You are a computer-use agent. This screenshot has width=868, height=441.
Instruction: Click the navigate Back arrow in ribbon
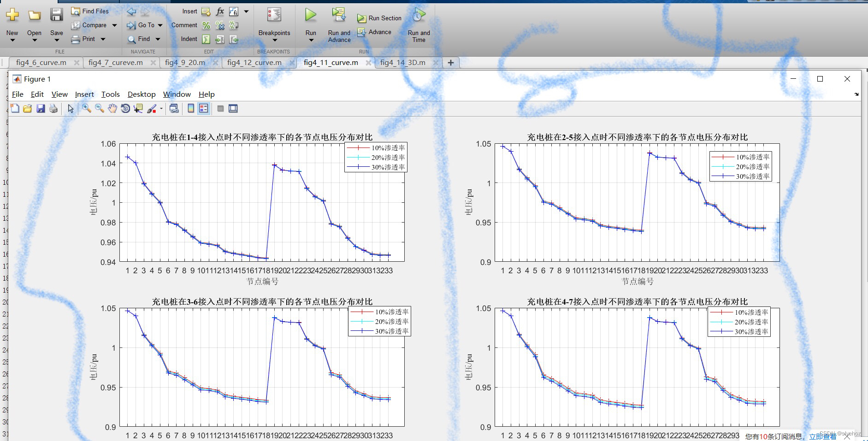point(131,12)
